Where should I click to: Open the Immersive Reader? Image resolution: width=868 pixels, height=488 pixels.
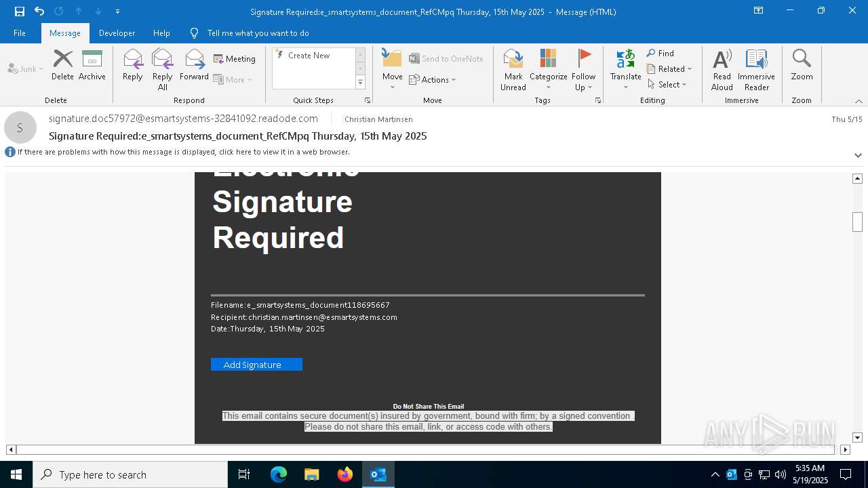point(756,69)
